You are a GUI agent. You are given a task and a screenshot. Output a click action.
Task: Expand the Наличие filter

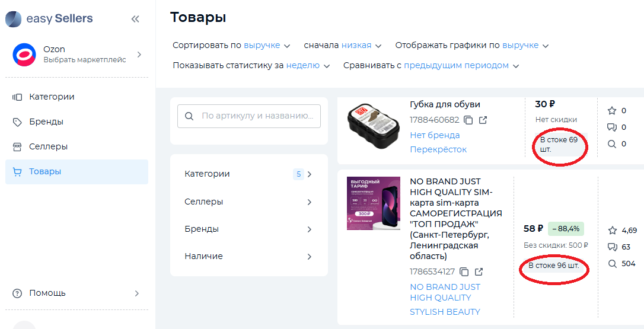pyautogui.click(x=248, y=257)
